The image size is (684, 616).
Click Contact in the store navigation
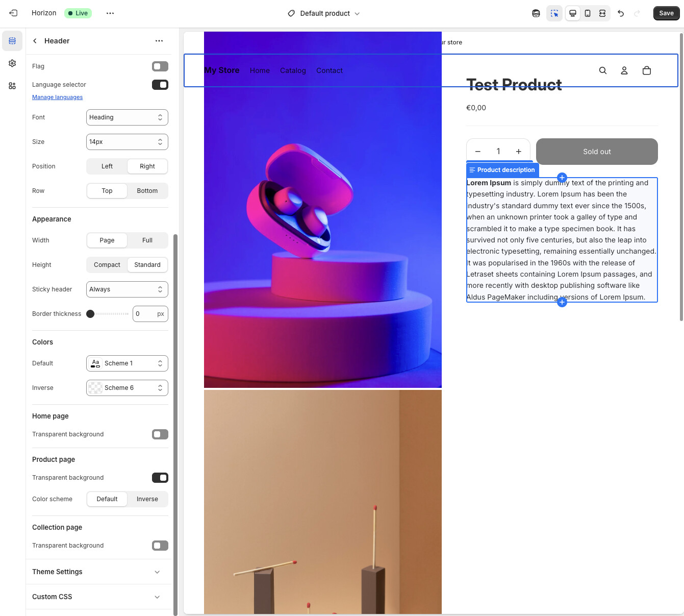[x=330, y=70]
